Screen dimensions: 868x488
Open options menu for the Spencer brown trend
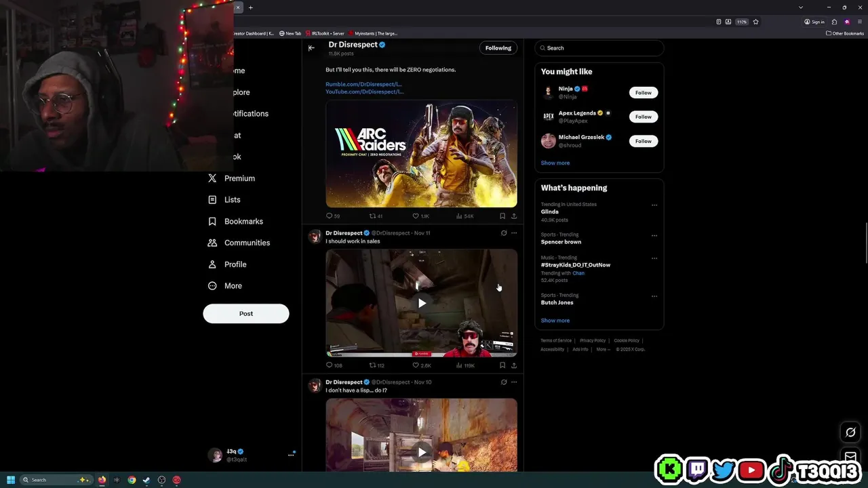[x=654, y=236]
